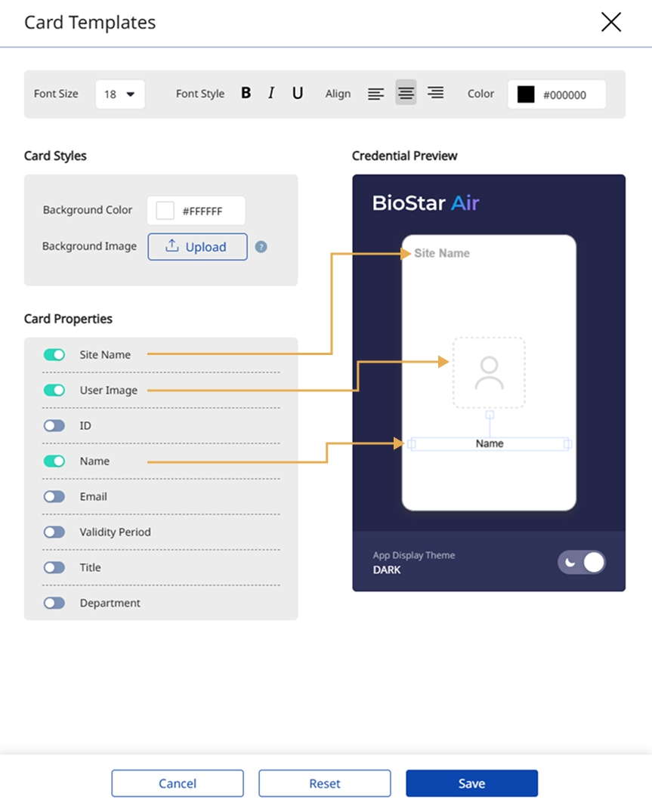652x812 pixels.
Task: Select the Name field in card preview
Action: point(490,444)
